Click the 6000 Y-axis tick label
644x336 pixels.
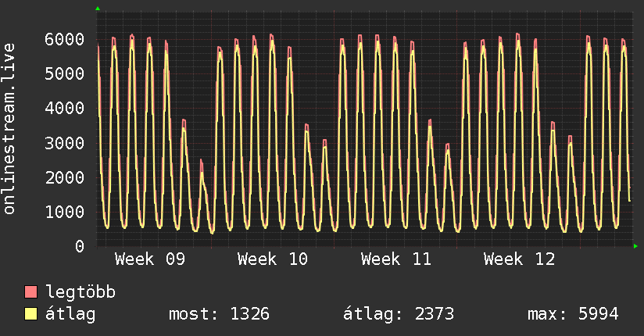63,39
